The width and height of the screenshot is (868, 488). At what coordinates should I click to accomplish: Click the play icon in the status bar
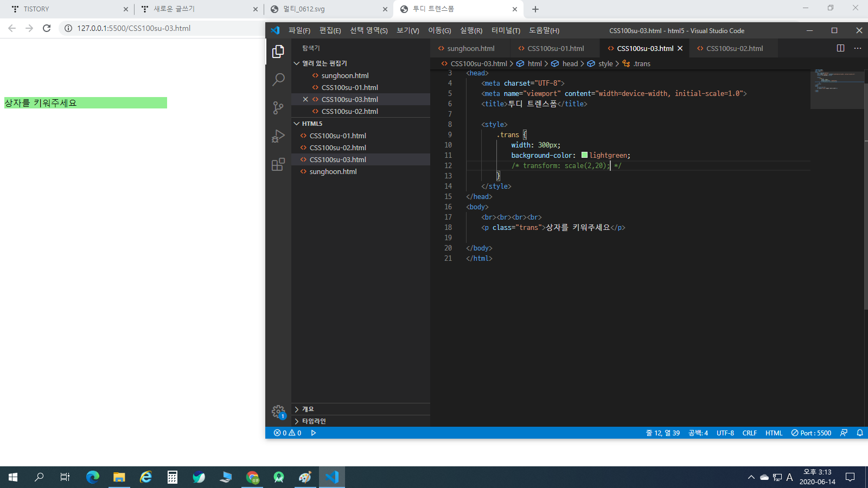(314, 433)
